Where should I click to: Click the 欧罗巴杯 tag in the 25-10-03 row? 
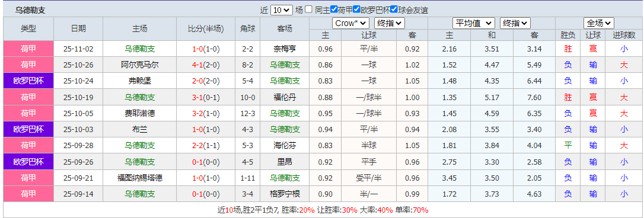tap(28, 129)
